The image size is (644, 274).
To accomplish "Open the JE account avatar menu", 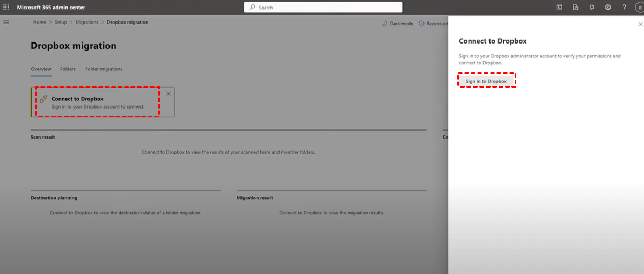I will pos(639,8).
